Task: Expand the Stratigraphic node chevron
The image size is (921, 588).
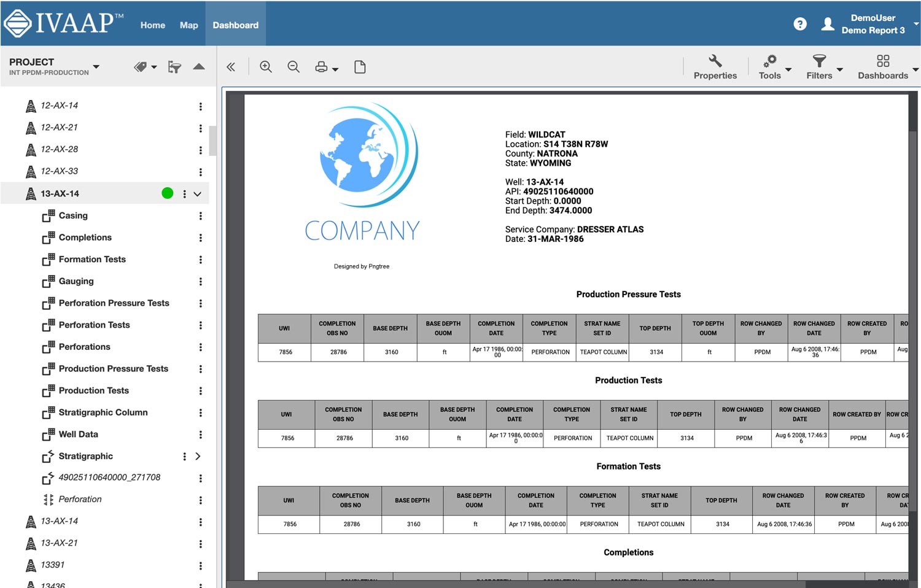Action: (198, 456)
